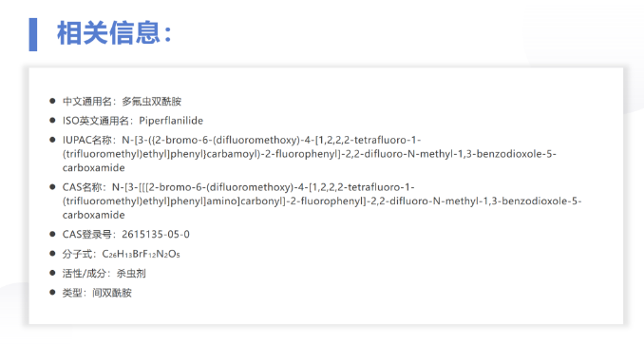
Task: Click the bullet before ISO英文通用名
Action: tap(52, 121)
